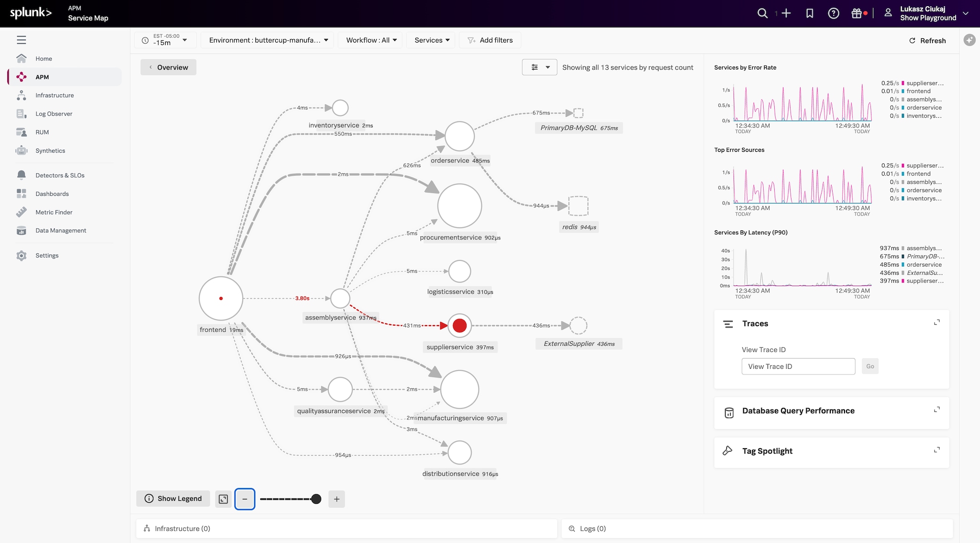Click the search magnifier icon
Screen dimensions: 980x543
coord(762,13)
